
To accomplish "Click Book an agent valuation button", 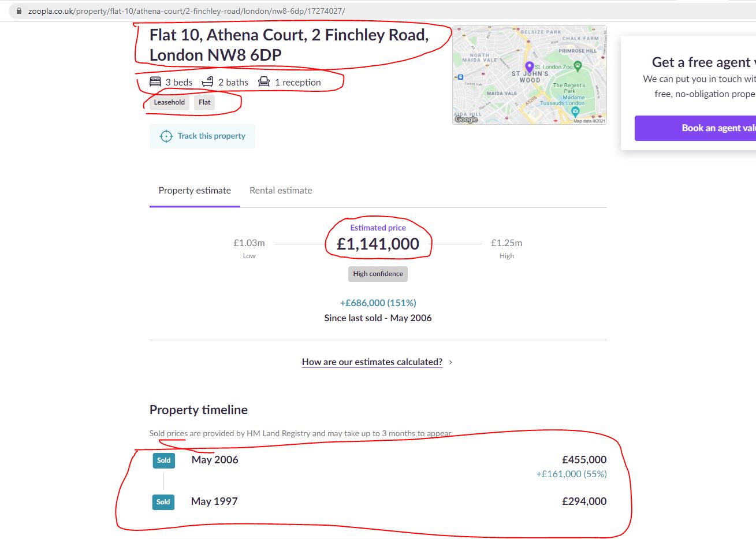I will point(695,128).
